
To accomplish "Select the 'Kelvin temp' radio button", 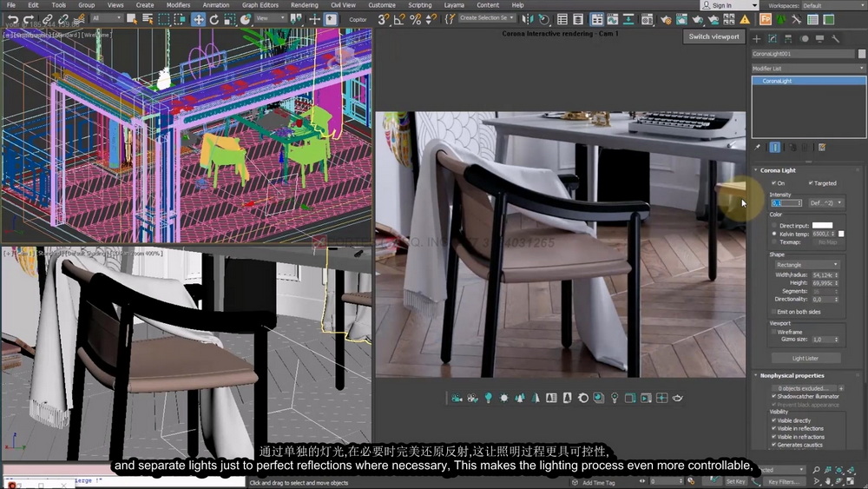I will point(774,234).
